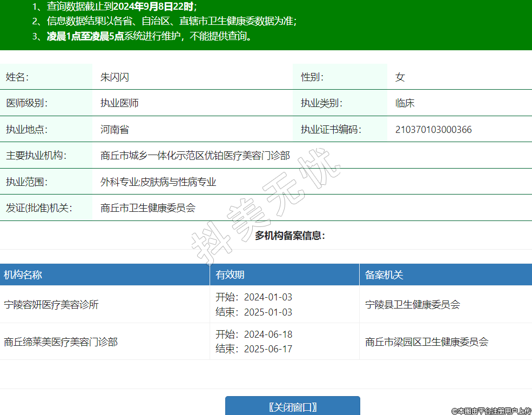
Task: Click the 备案机关 column header
Action: tap(384, 275)
